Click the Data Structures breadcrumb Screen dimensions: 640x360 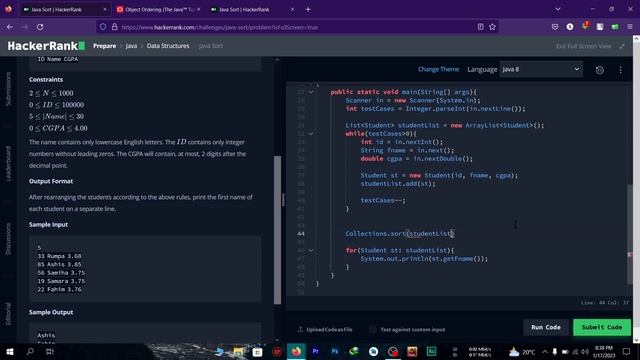(168, 46)
